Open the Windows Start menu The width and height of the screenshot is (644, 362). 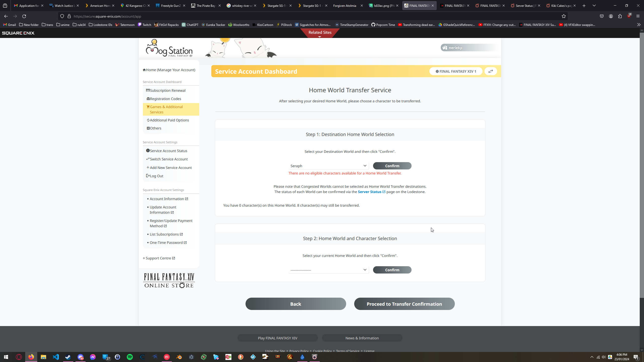pyautogui.click(x=6, y=357)
